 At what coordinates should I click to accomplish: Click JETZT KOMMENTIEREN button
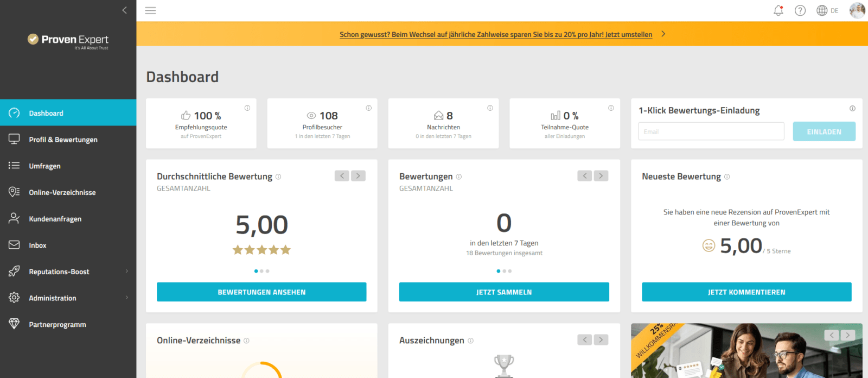(x=746, y=292)
